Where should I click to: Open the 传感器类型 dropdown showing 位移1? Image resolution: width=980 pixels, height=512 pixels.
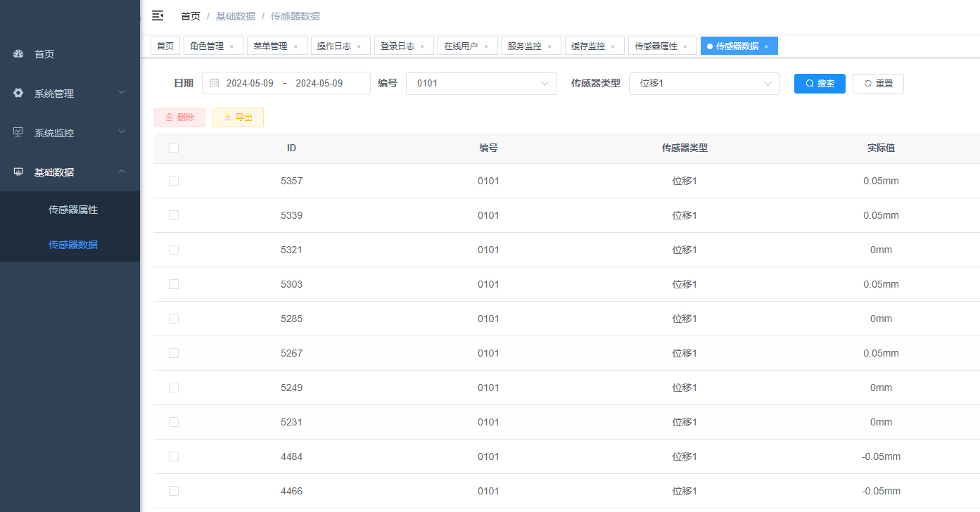704,83
